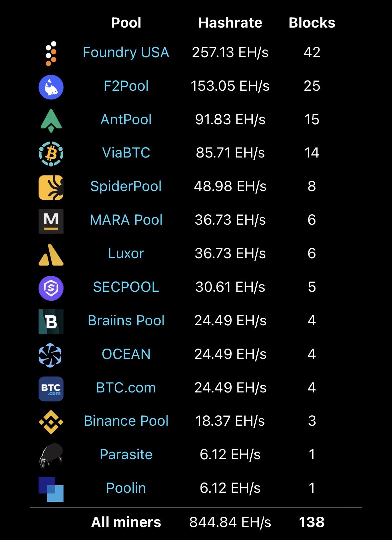392x540 pixels.
Task: Click the F2Pool blue fish icon
Action: [51, 87]
